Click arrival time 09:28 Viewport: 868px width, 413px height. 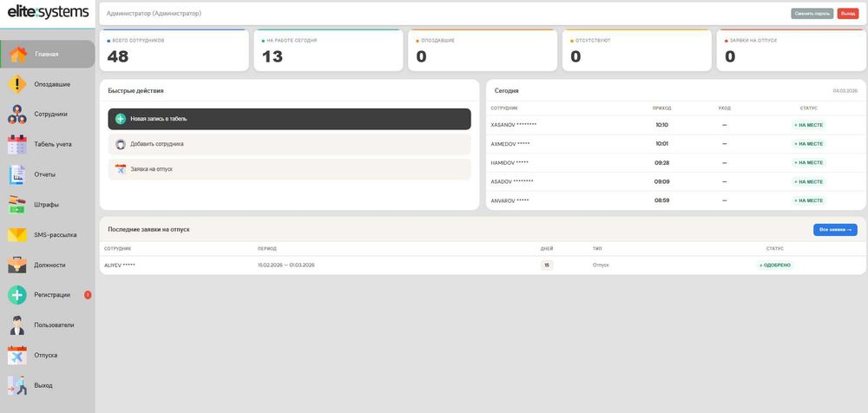[661, 163]
